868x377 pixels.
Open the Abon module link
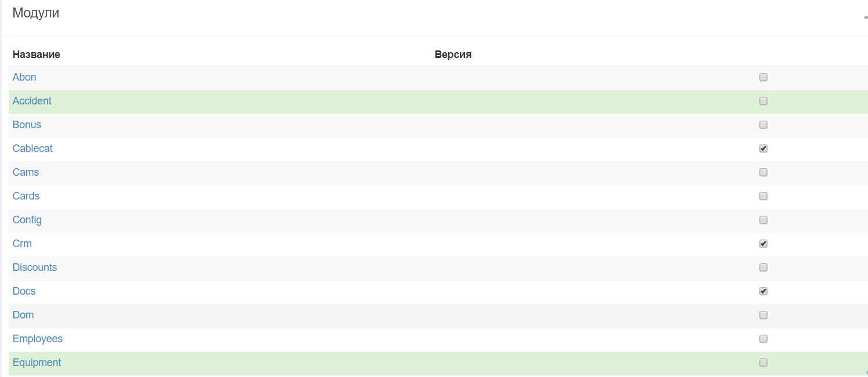click(x=24, y=77)
